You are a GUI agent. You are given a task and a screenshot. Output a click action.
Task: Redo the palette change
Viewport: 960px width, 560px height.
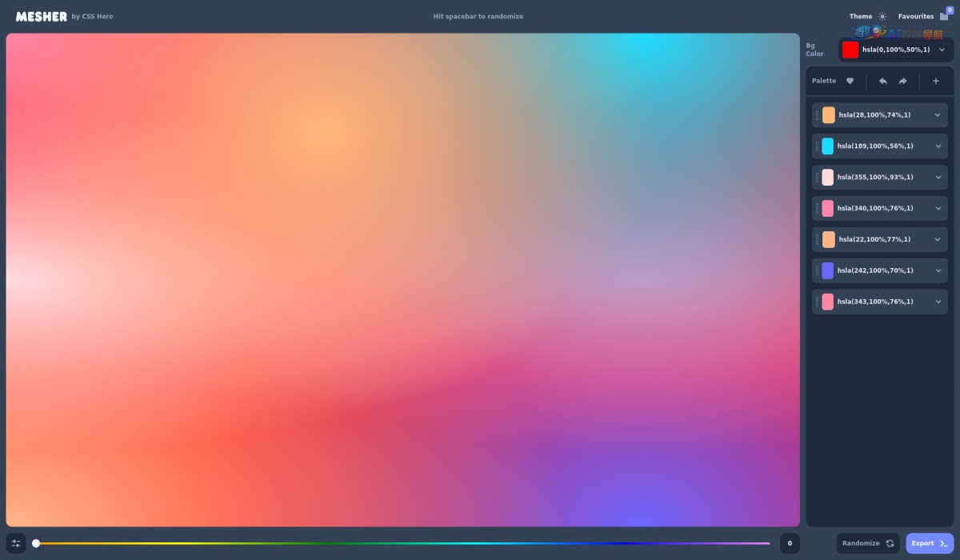(x=902, y=81)
